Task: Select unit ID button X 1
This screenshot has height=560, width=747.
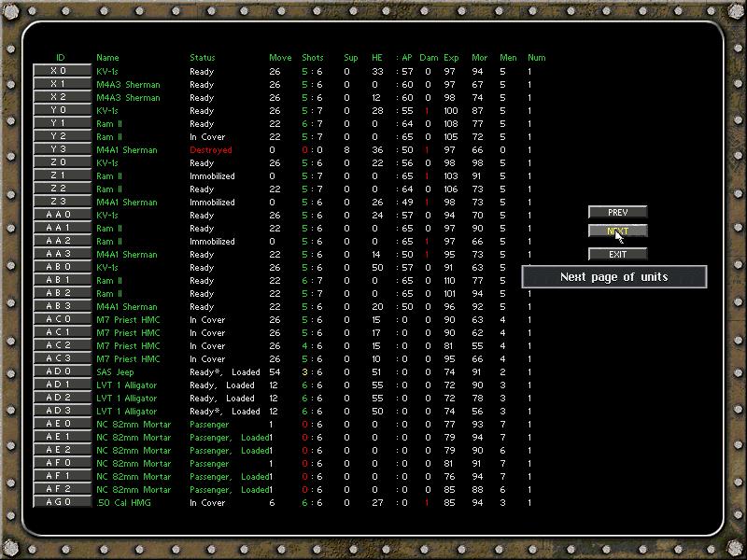Action: coord(62,84)
